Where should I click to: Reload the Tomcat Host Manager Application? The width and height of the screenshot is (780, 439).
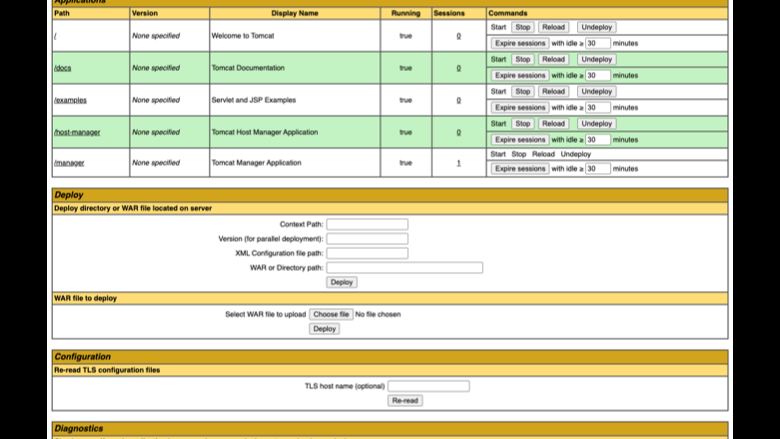point(553,124)
